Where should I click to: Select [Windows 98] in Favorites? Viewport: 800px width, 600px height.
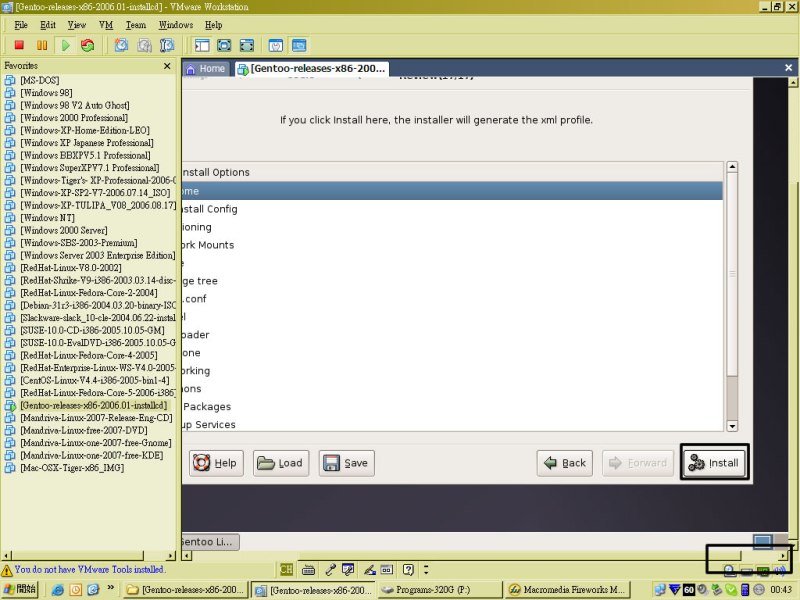[x=46, y=93]
